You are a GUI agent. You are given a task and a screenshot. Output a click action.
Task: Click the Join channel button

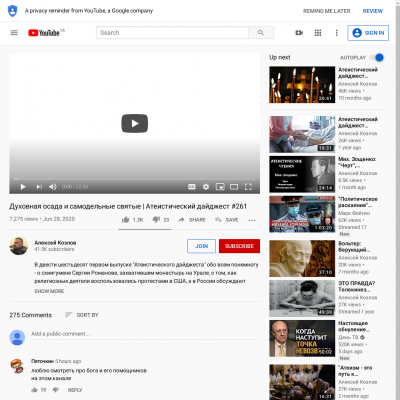click(x=201, y=246)
